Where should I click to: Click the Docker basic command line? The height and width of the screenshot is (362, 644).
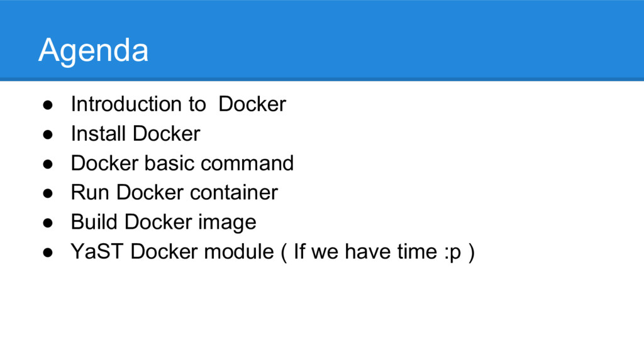pyautogui.click(x=182, y=163)
